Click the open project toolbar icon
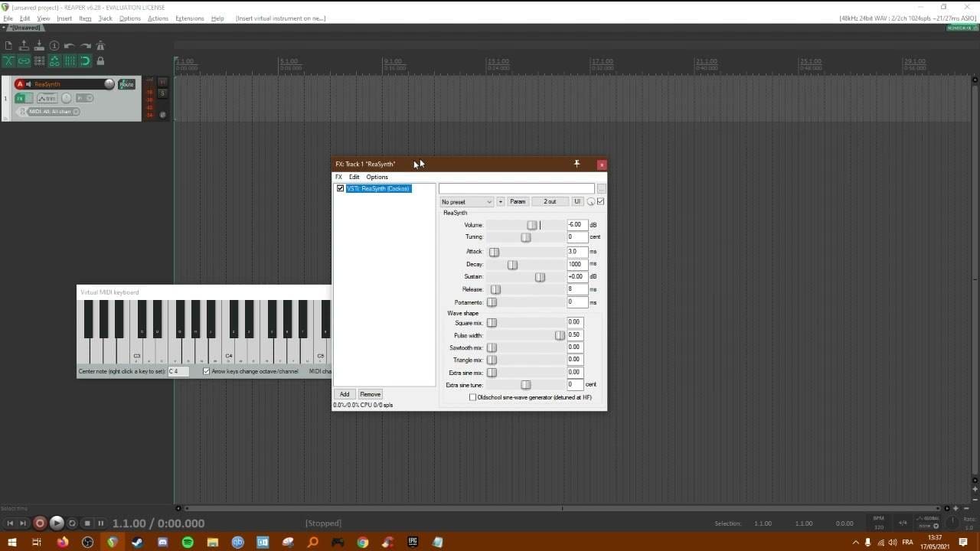The image size is (980, 551). [x=24, y=46]
